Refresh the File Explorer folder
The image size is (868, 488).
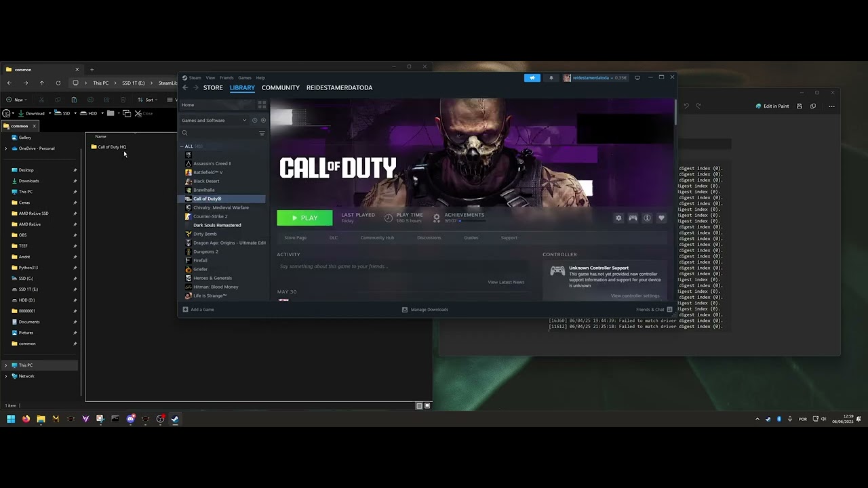[58, 83]
